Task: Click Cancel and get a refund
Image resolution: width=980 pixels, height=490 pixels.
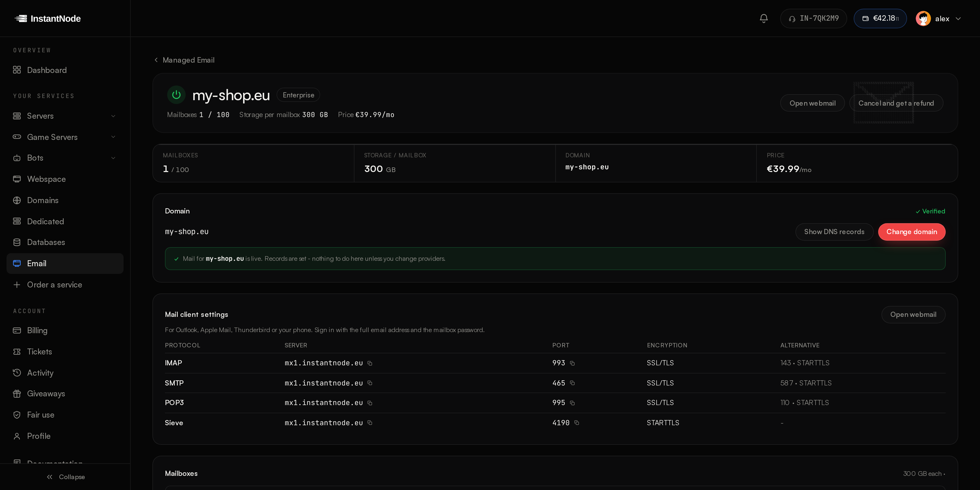Action: 896,103
